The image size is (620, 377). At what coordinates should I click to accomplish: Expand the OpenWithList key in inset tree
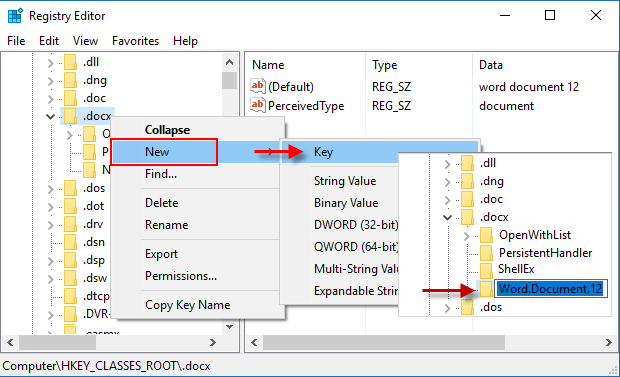tap(466, 236)
